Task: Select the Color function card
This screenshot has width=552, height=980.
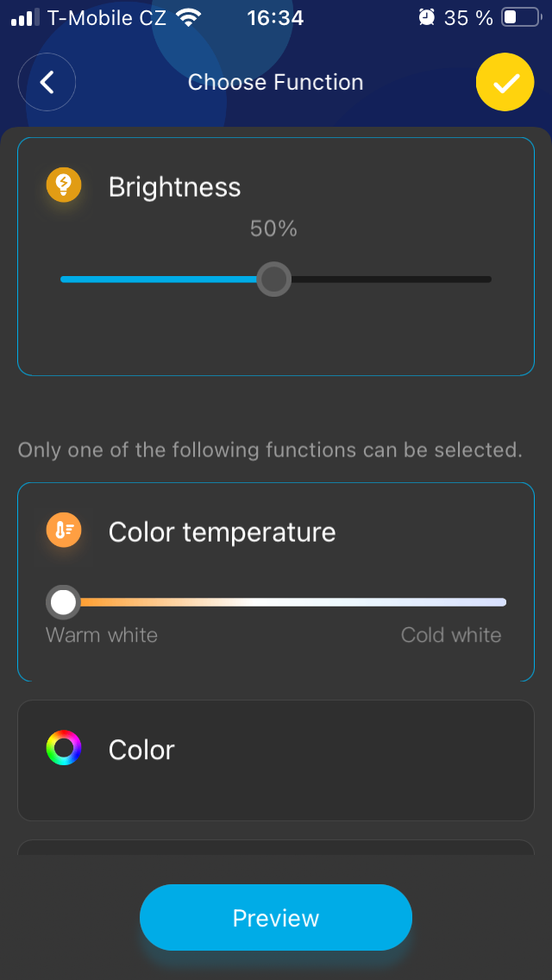Action: (276, 759)
